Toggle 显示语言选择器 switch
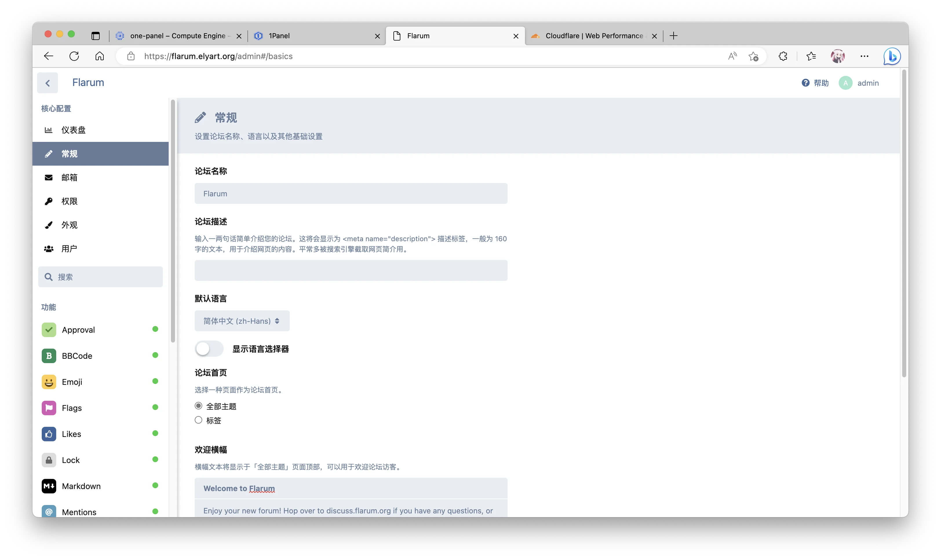 [209, 349]
